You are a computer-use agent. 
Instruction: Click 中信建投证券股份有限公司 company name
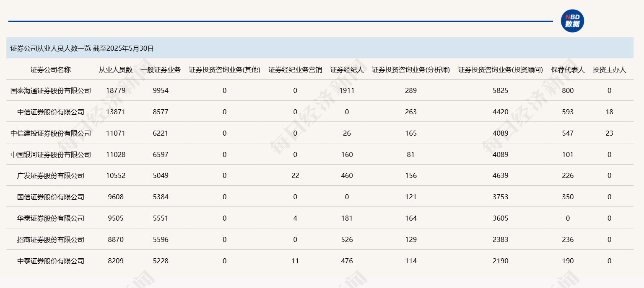(51, 134)
